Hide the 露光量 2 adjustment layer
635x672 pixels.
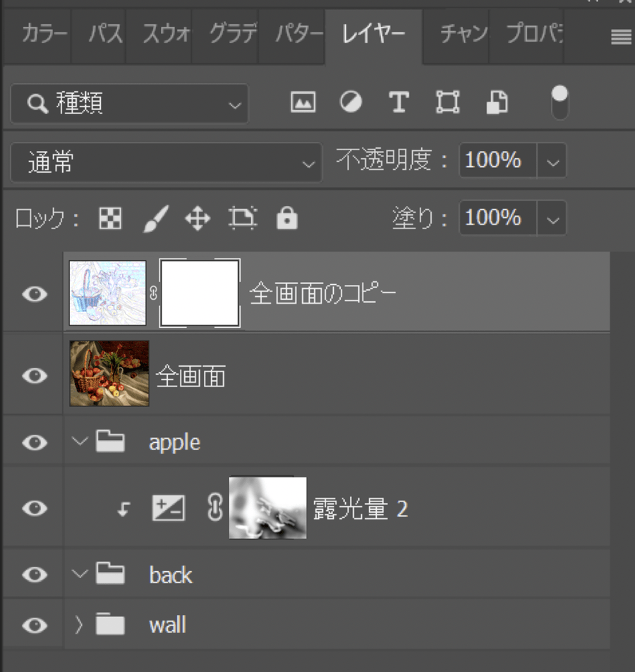click(x=35, y=508)
